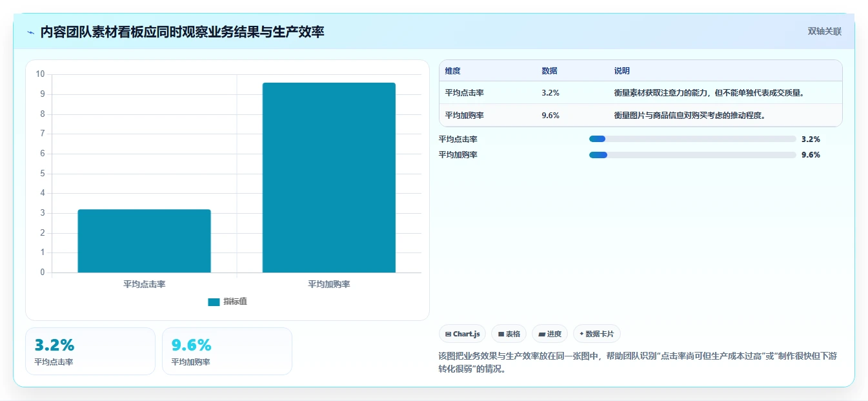Viewport: 868px width, 401px height.
Task: Click the 平均加购率 progress label
Action: coord(458,155)
